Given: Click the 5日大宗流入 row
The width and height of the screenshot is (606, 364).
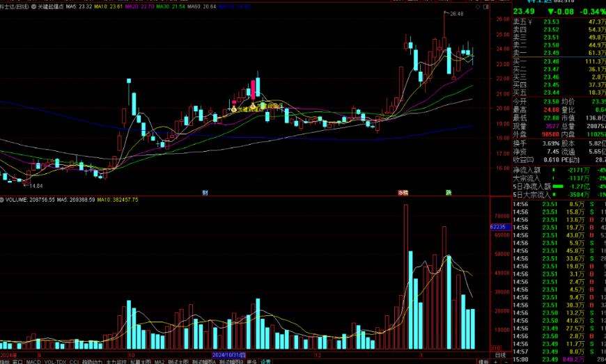Looking at the screenshot, I should coord(559,195).
